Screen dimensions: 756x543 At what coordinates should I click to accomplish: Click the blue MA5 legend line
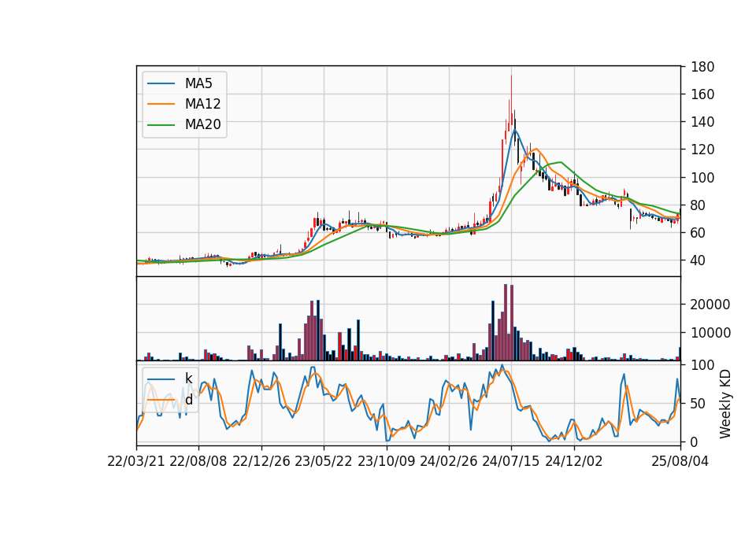(x=161, y=84)
